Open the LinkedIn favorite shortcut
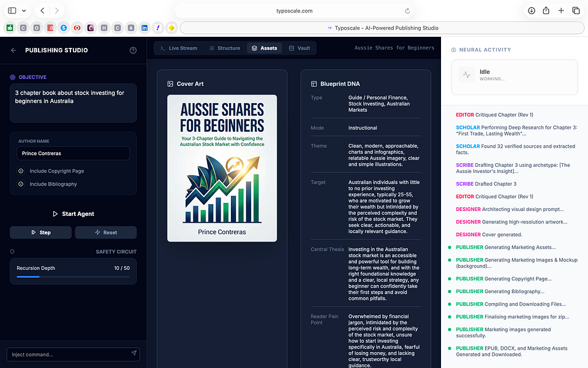The width and height of the screenshot is (588, 368). 145,28
